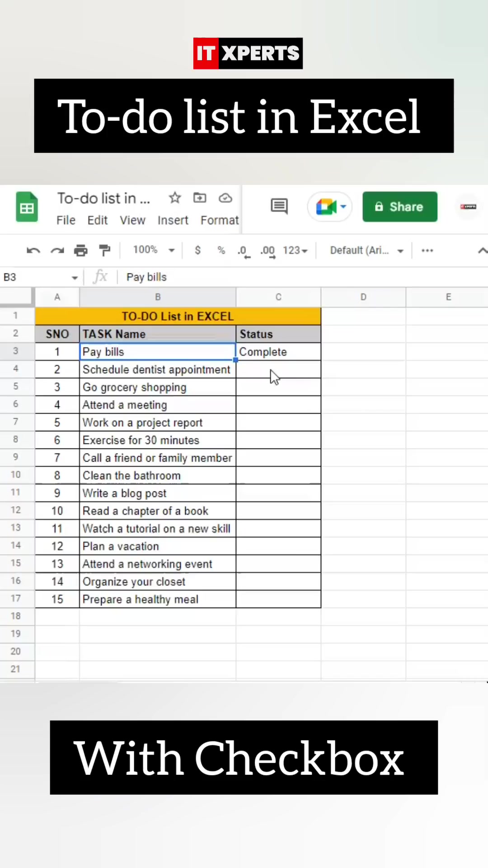Viewport: 488px width, 868px height.
Task: Open Meet options dropdown arrow
Action: click(x=343, y=207)
